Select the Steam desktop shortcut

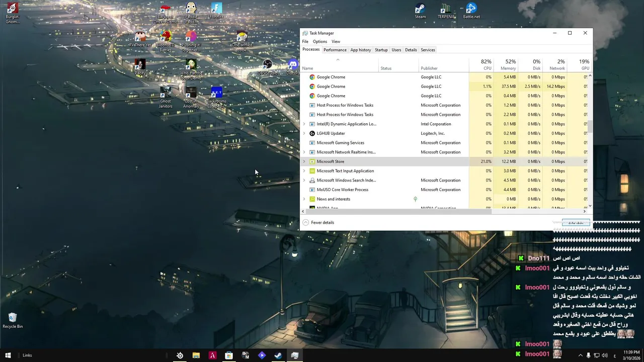[x=420, y=11]
